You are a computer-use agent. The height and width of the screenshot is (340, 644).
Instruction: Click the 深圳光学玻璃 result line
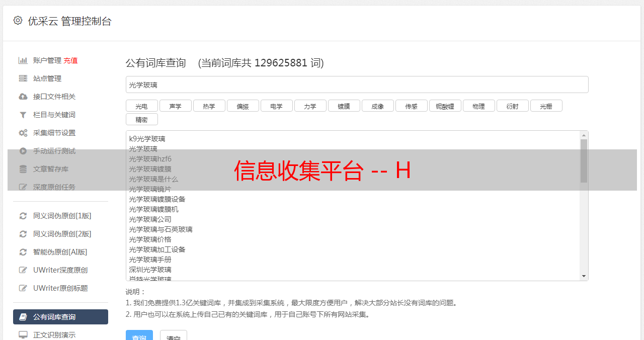(x=150, y=270)
